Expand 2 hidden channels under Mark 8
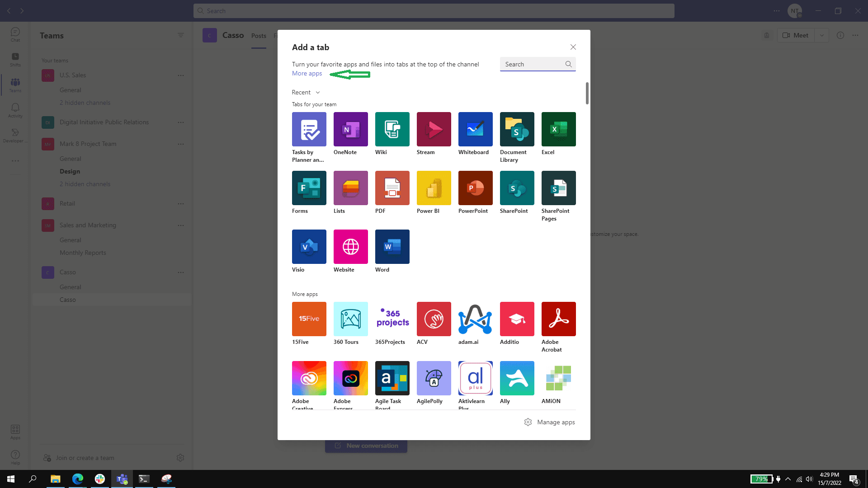This screenshot has width=868, height=488. coord(85,184)
